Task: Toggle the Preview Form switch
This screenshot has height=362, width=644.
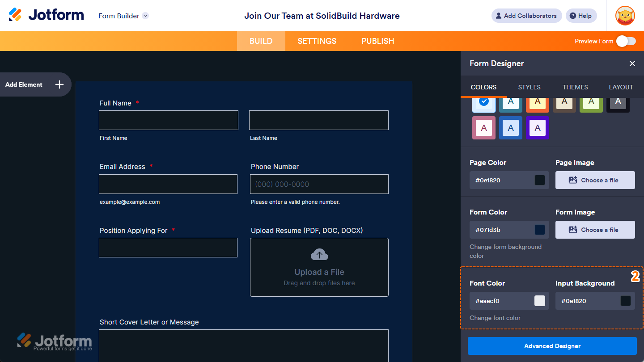Action: tap(626, 41)
